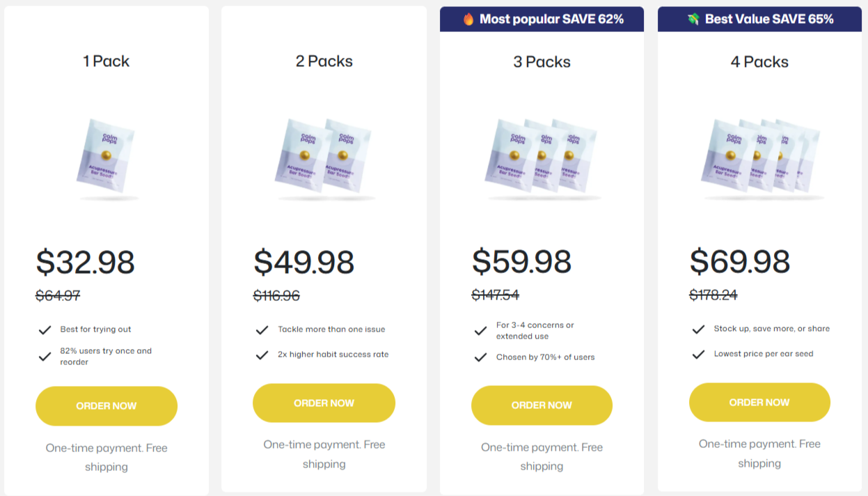Screen dimensions: 868x496
Task: Select the 'Best Value SAVE 65%' banner
Action: click(x=759, y=20)
